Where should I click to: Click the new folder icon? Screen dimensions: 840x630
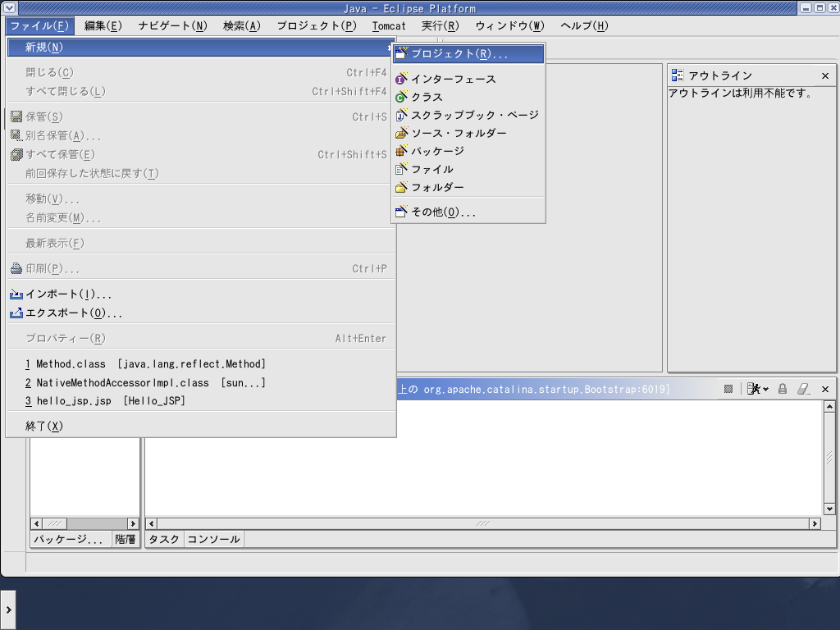point(401,188)
